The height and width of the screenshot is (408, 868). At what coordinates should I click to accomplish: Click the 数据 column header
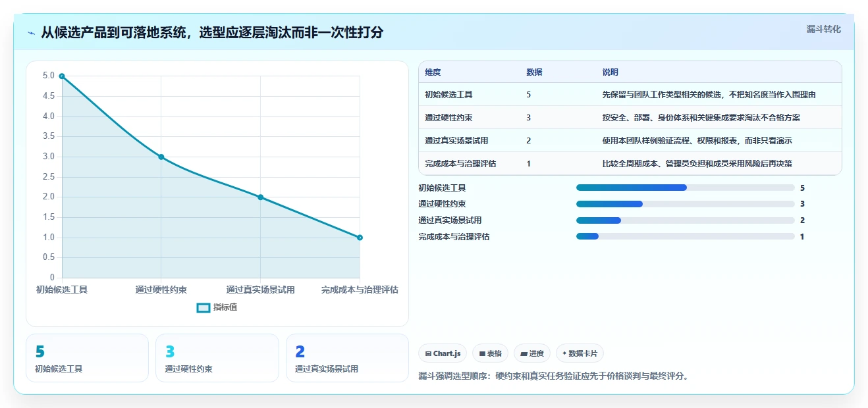click(x=535, y=72)
